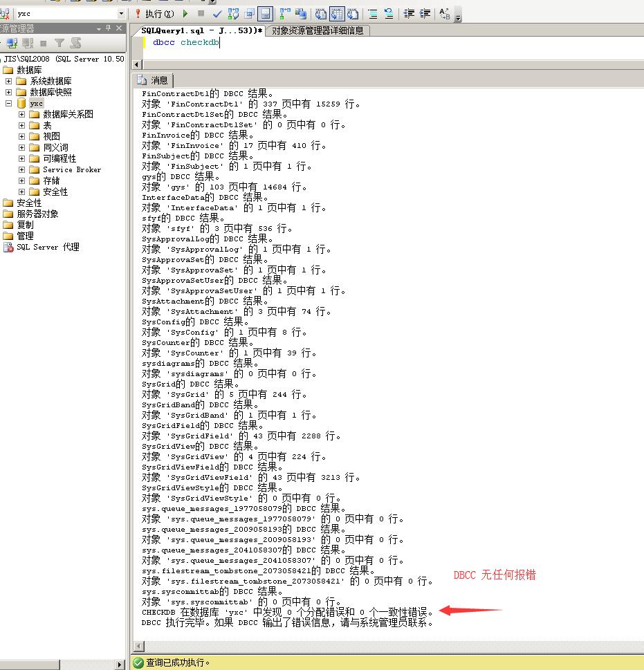Click Object Explorer horizontal scroll right arrow
The width and height of the screenshot is (644, 670).
(120, 665)
